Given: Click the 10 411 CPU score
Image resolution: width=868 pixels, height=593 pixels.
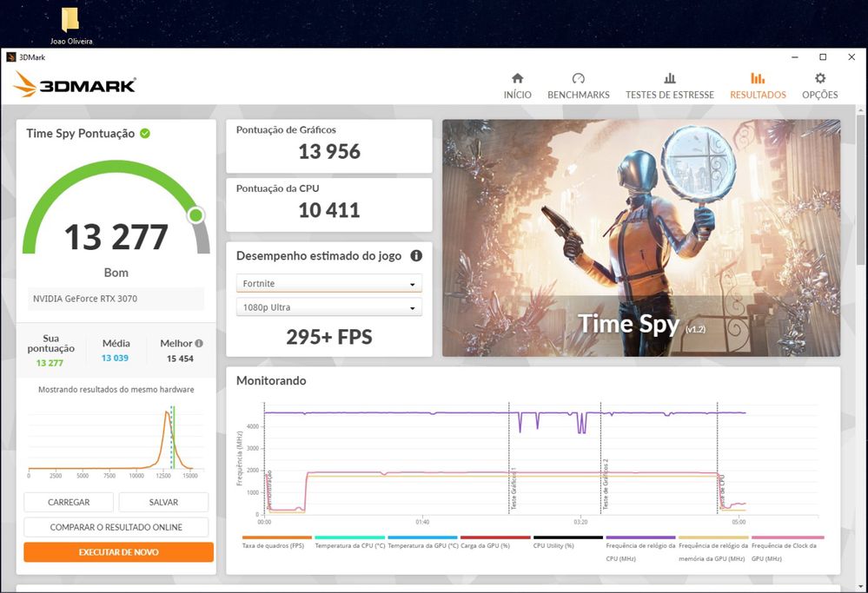Looking at the screenshot, I should 329,210.
